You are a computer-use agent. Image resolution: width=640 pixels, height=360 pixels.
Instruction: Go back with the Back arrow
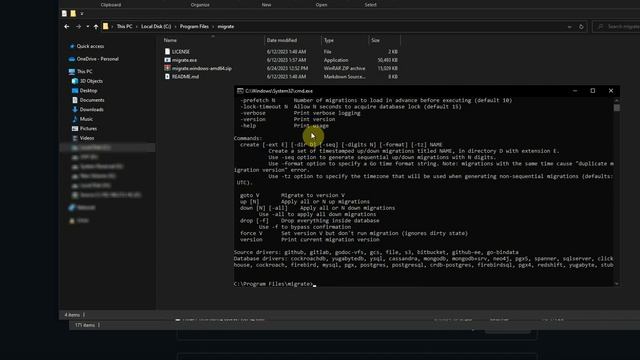coord(67,27)
